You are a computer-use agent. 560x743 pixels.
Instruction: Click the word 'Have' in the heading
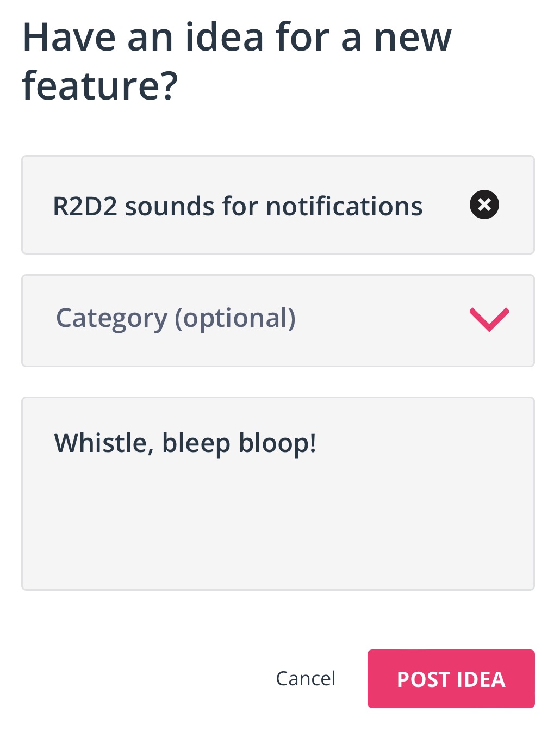click(69, 37)
